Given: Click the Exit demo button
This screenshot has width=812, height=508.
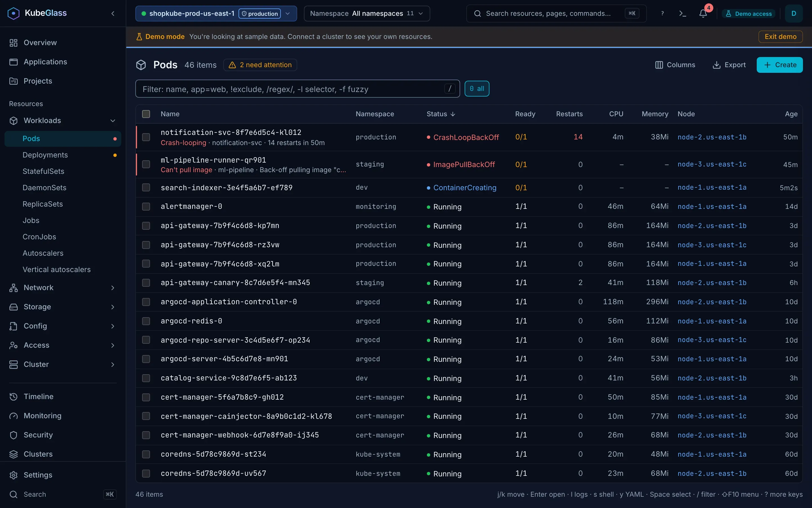Looking at the screenshot, I should click(x=780, y=37).
